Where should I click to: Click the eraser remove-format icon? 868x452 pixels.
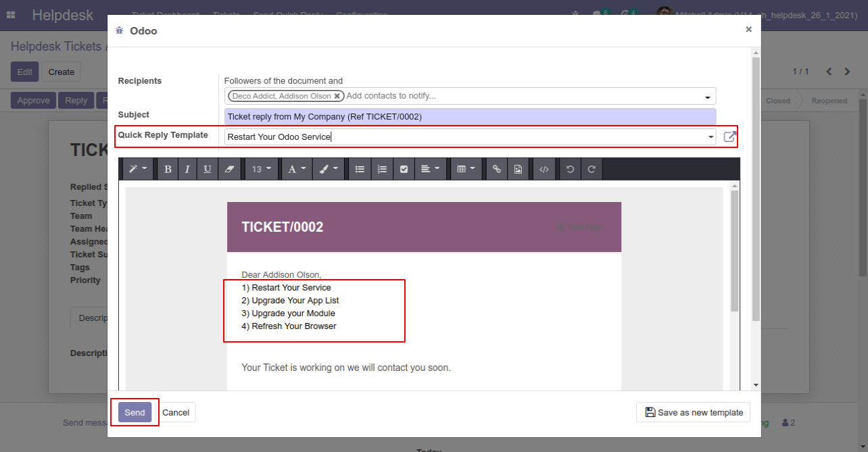pyautogui.click(x=228, y=170)
